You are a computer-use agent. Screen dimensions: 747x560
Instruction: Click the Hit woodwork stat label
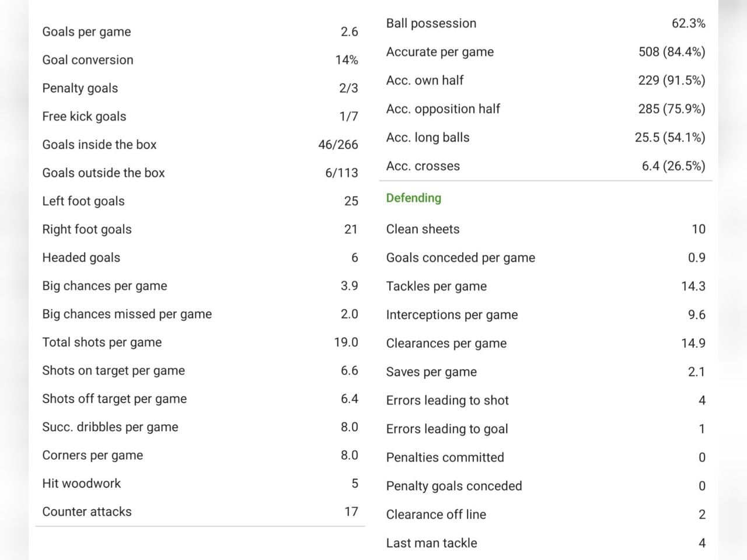pos(81,484)
